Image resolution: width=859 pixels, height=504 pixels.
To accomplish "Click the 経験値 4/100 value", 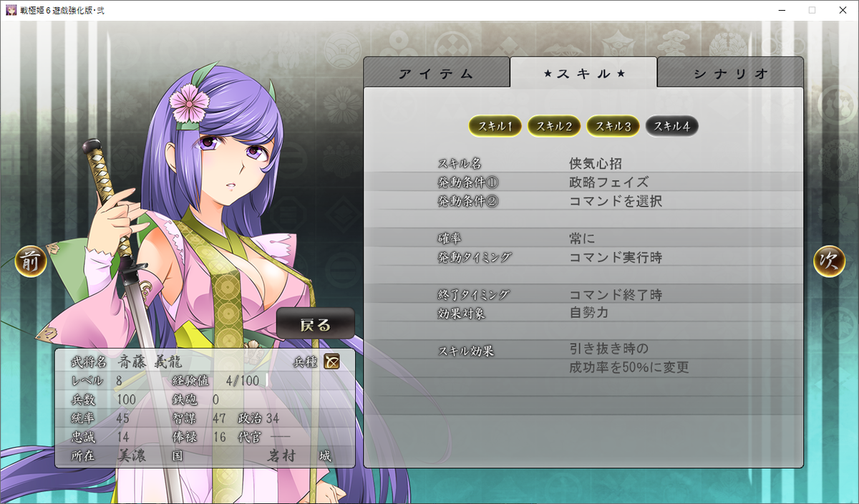I will tap(242, 380).
